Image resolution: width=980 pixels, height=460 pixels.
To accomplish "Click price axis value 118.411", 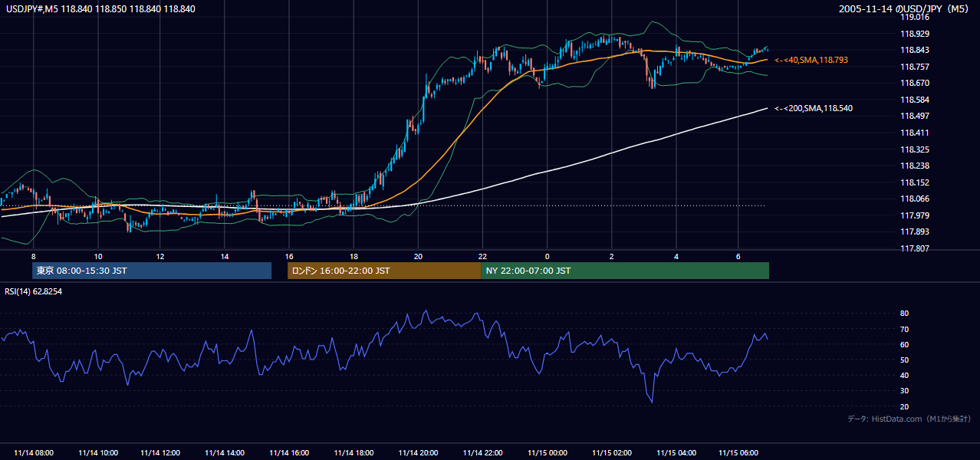I will pyautogui.click(x=915, y=133).
